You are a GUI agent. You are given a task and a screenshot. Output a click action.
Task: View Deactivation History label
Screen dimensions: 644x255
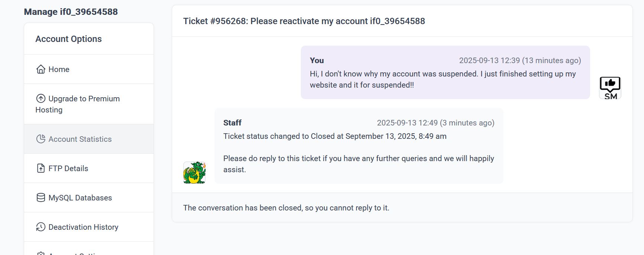click(83, 227)
